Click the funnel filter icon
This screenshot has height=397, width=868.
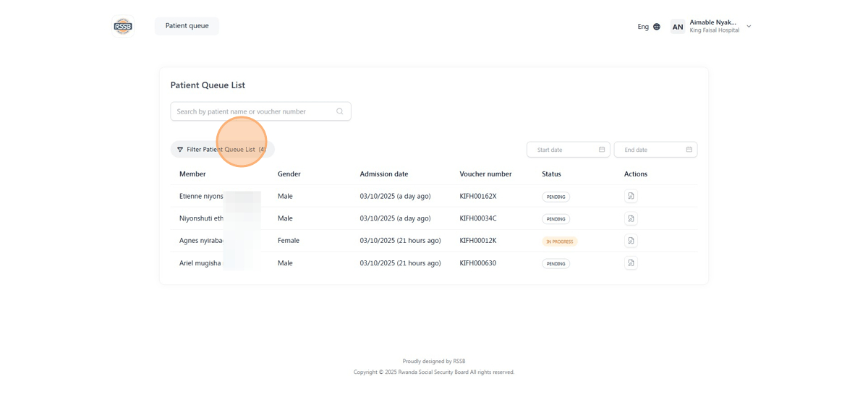click(180, 150)
